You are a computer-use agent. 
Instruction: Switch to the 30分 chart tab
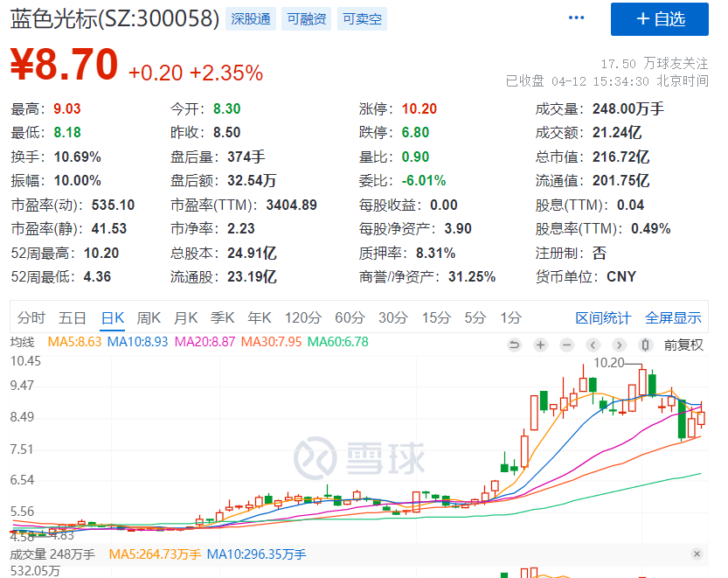click(x=392, y=317)
